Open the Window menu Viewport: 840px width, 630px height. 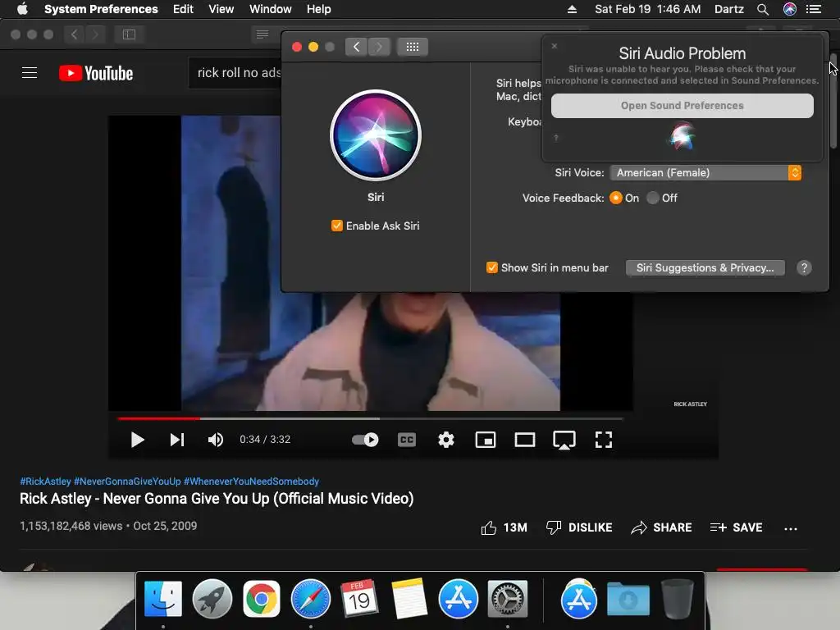pos(271,9)
